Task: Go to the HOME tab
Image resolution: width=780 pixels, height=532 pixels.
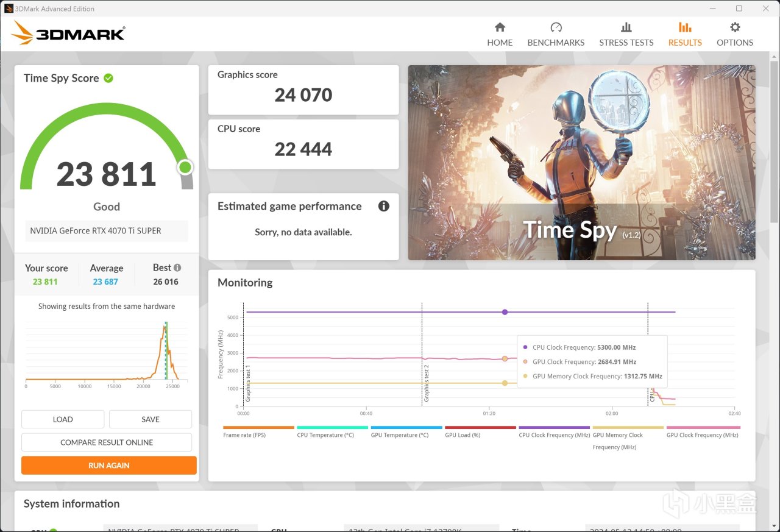Action: pos(500,34)
